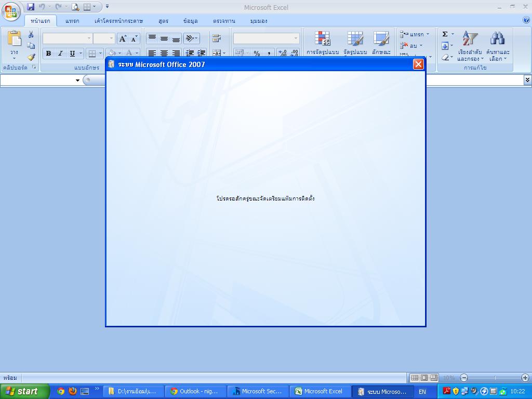The image size is (532, 399).
Task: Select the ตรวจทาน (Review) ribbon tab
Action: tap(224, 21)
